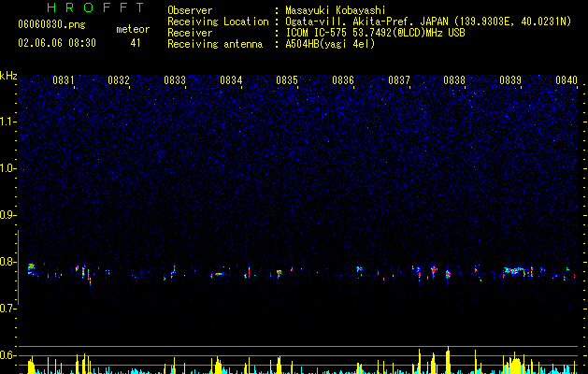The image size is (588, 374).
Task: Click the meteor count label
Action: click(133, 29)
